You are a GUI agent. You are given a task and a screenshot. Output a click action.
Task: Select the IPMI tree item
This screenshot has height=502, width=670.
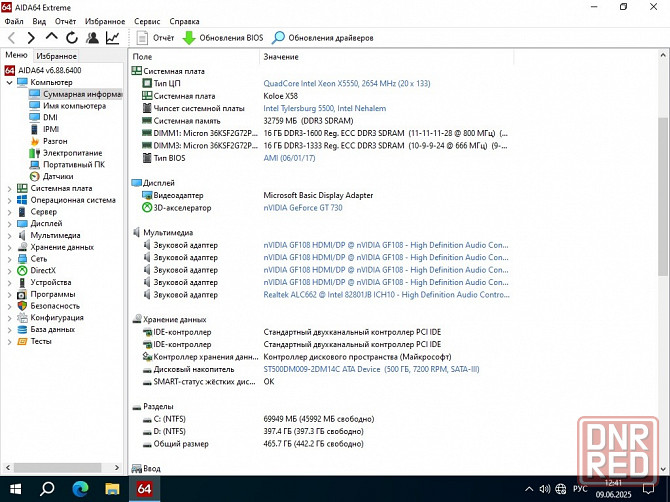click(x=44, y=129)
